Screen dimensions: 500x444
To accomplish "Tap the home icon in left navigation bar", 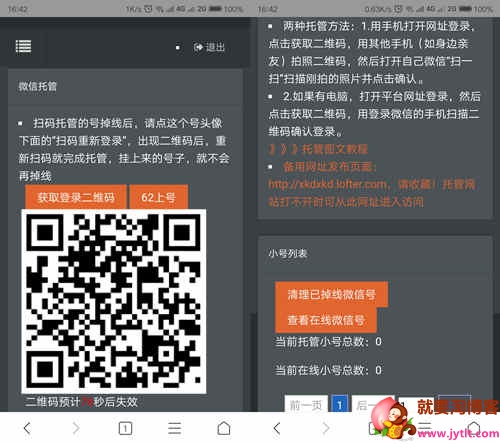I will (224, 428).
